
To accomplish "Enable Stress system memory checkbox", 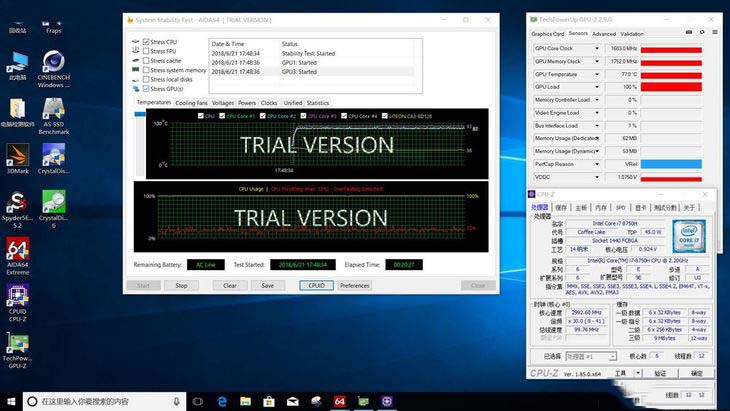I will click(x=146, y=70).
